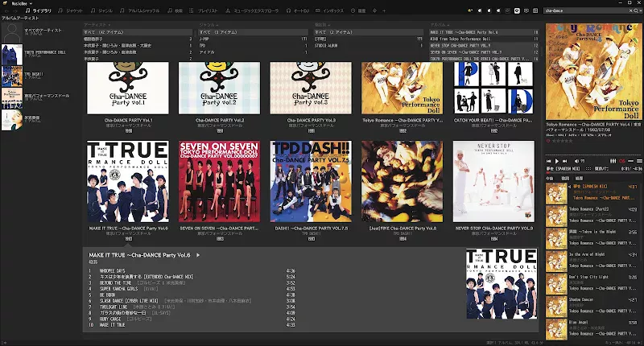Open the アルバムシャッフル tab
Viewport: 644px width, 346px height.
click(x=139, y=10)
